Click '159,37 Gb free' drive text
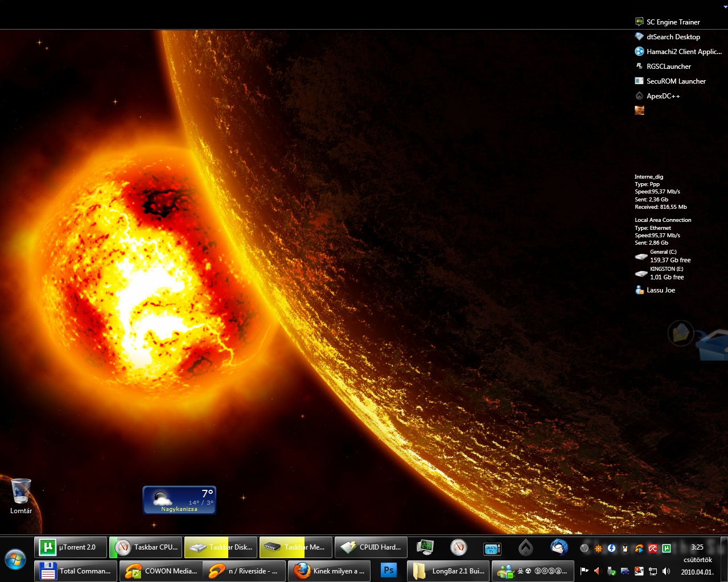The height and width of the screenshot is (582, 728). (x=671, y=260)
